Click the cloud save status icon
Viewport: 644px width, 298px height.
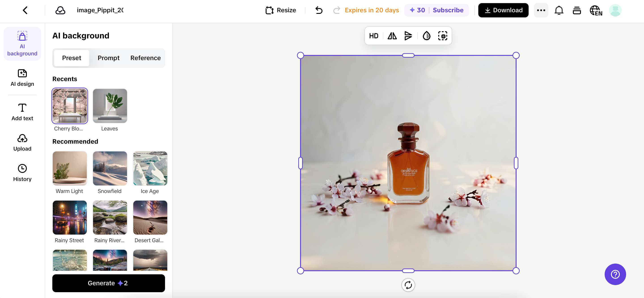click(x=60, y=10)
